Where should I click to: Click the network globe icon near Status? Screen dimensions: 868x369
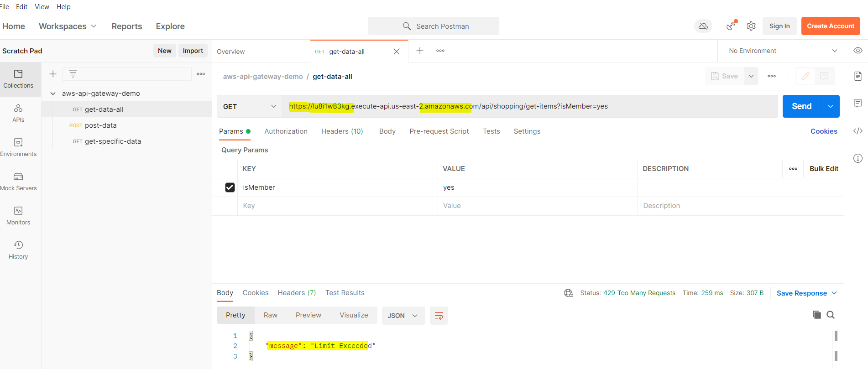tap(569, 293)
